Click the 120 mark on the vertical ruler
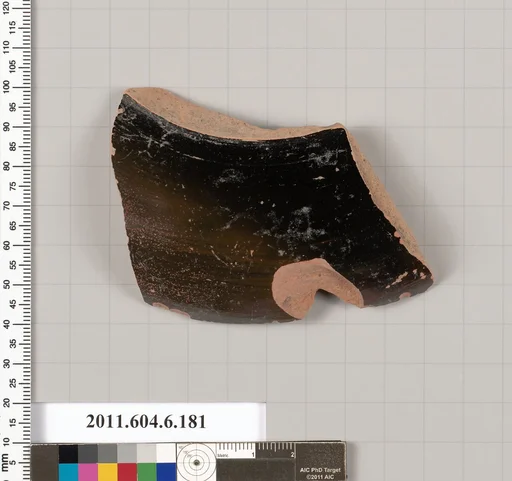The height and width of the screenshot is (481, 512). pyautogui.click(x=6, y=8)
